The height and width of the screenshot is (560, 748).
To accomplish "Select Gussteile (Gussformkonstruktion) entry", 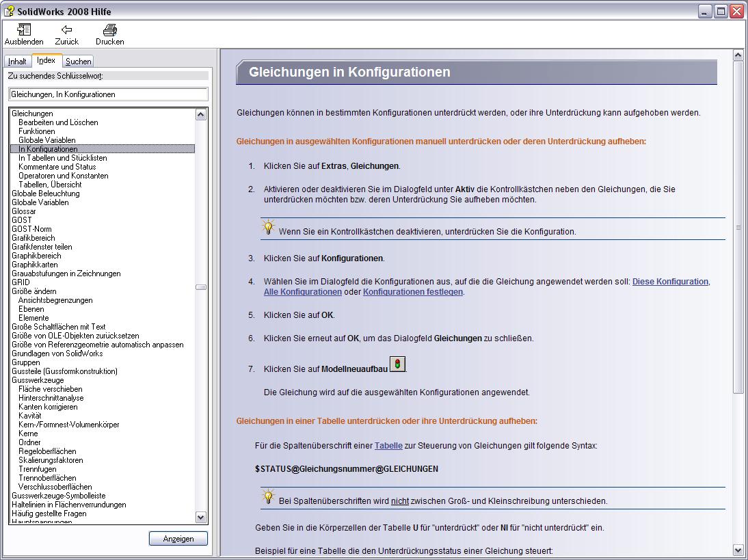I will click(x=64, y=371).
